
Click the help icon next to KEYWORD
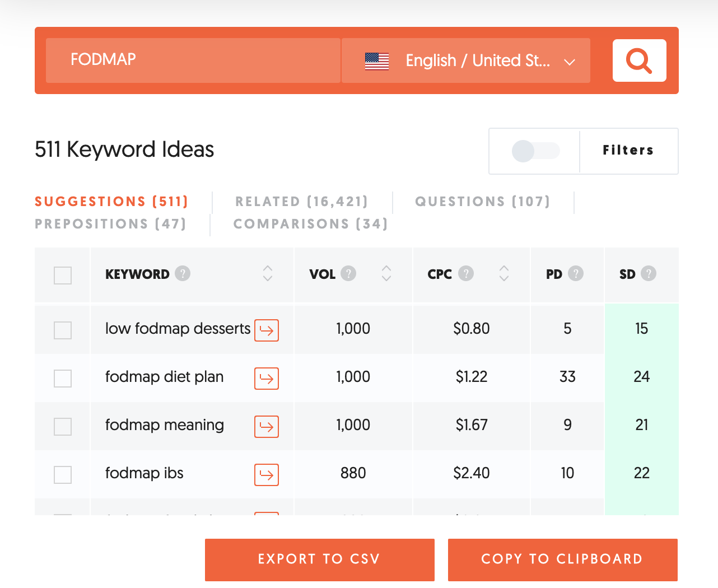[183, 273]
